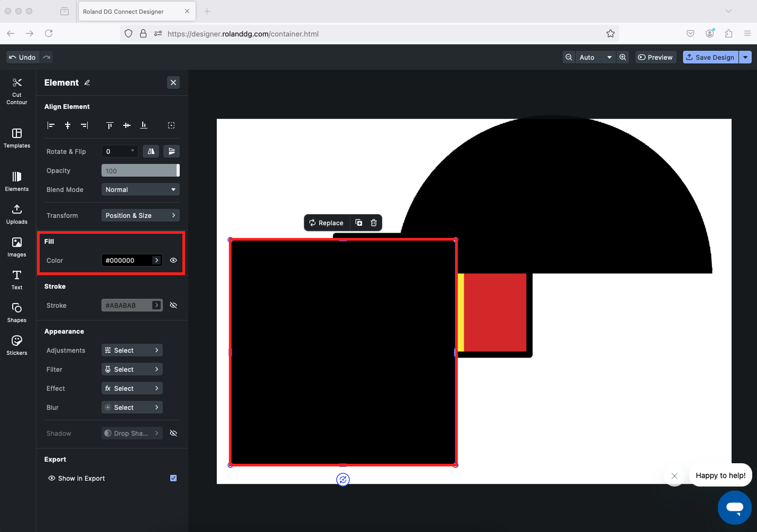Open the Elements panel
This screenshot has width=757, height=532.
pyautogui.click(x=17, y=181)
